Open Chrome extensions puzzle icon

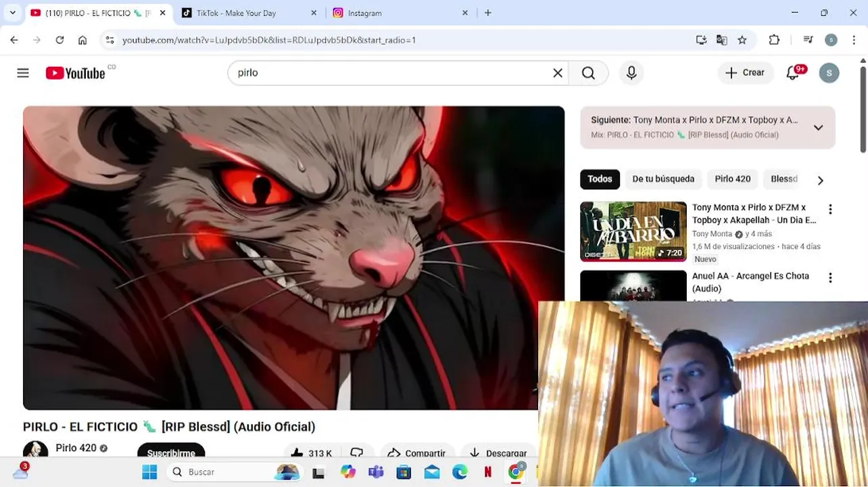[775, 40]
